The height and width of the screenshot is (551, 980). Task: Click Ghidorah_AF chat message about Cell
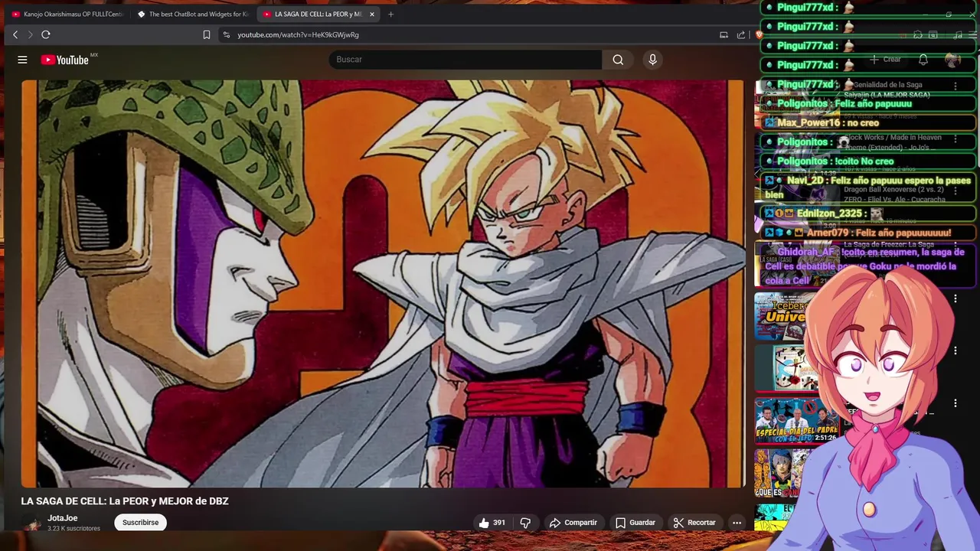tap(868, 266)
